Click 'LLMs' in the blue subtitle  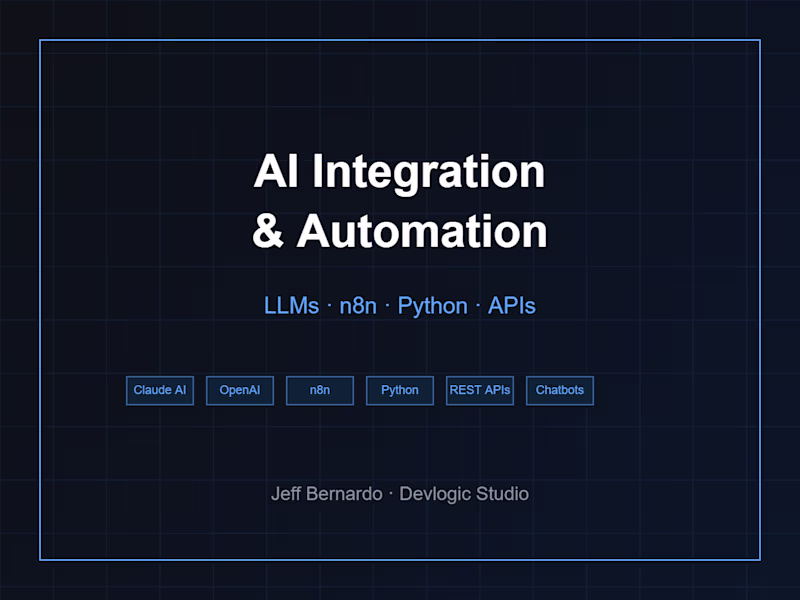(x=291, y=306)
